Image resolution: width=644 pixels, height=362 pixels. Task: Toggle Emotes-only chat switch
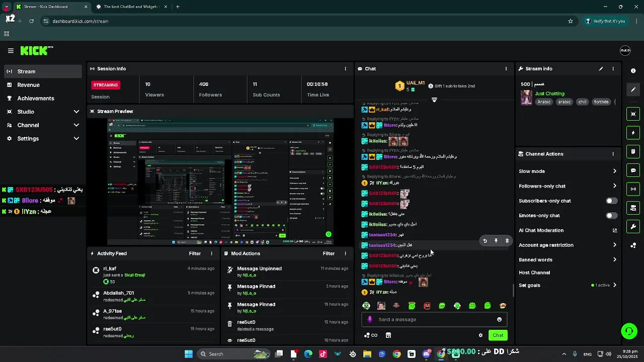(611, 216)
